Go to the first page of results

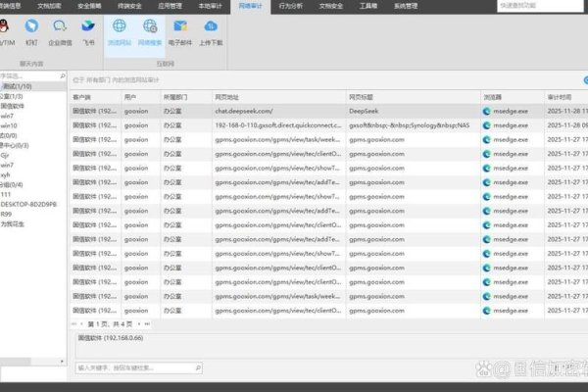[74, 323]
